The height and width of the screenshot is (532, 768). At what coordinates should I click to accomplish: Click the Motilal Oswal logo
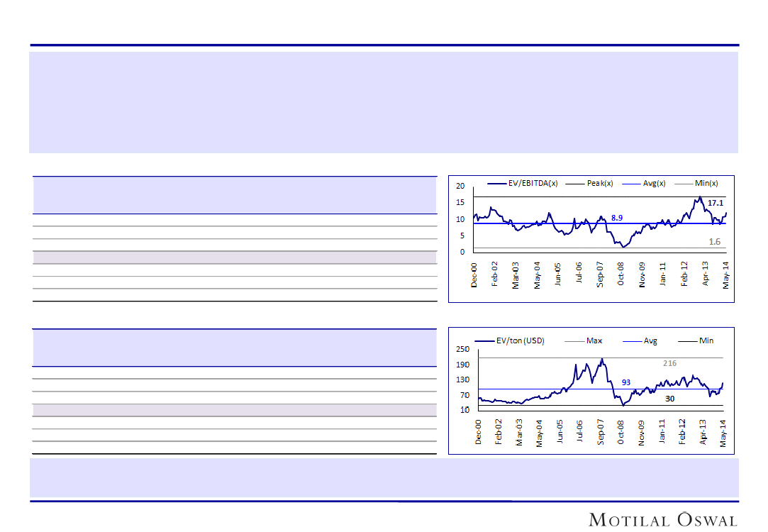coord(663,519)
